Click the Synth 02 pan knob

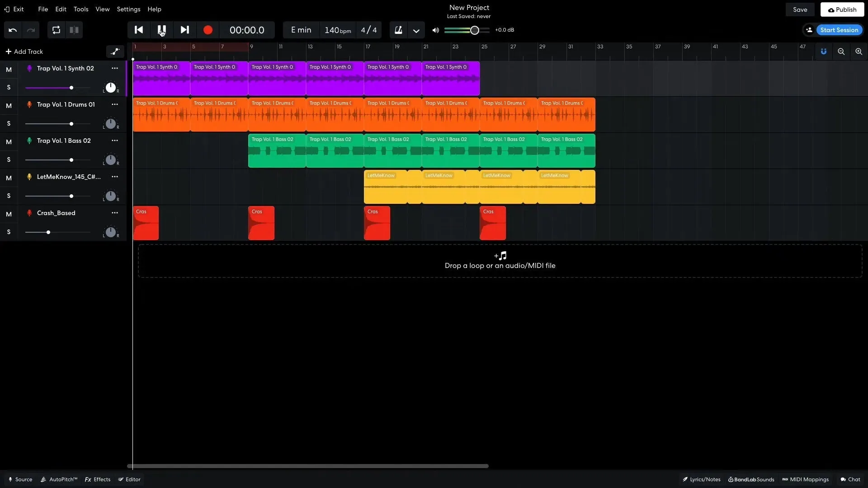(111, 88)
